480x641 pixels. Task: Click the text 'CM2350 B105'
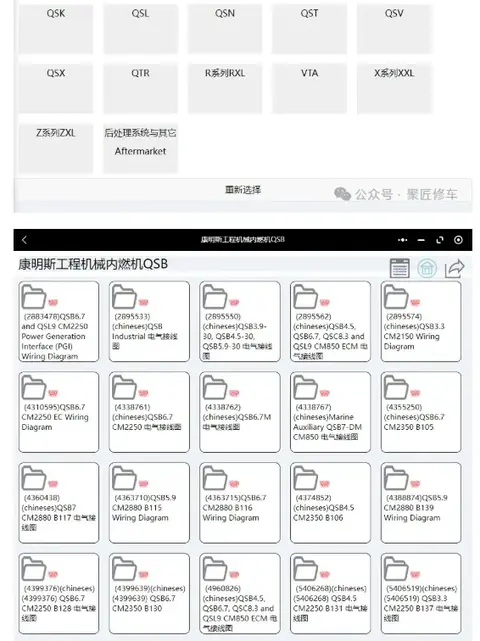click(x=408, y=427)
